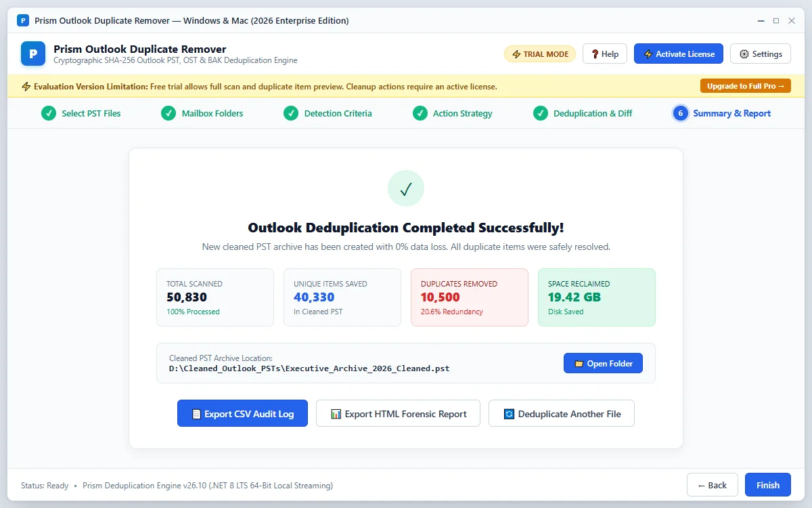Click the In Cleaned PST text
This screenshot has height=508, width=812.
pos(318,312)
